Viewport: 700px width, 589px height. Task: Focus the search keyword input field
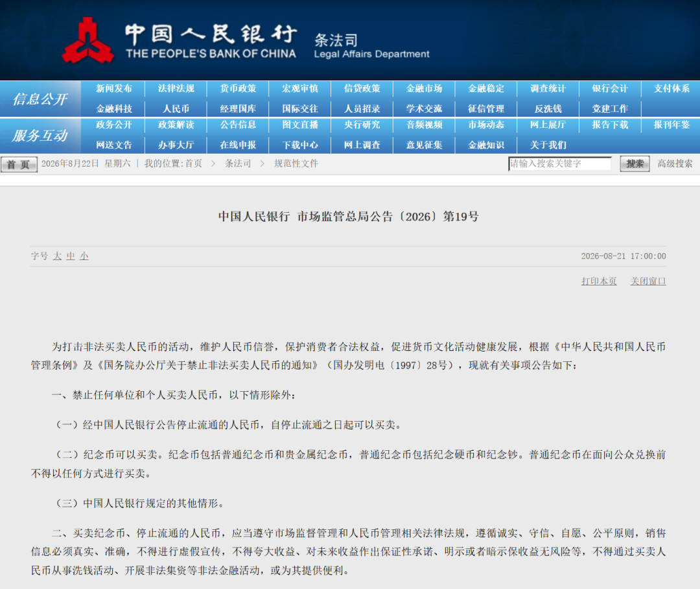560,163
